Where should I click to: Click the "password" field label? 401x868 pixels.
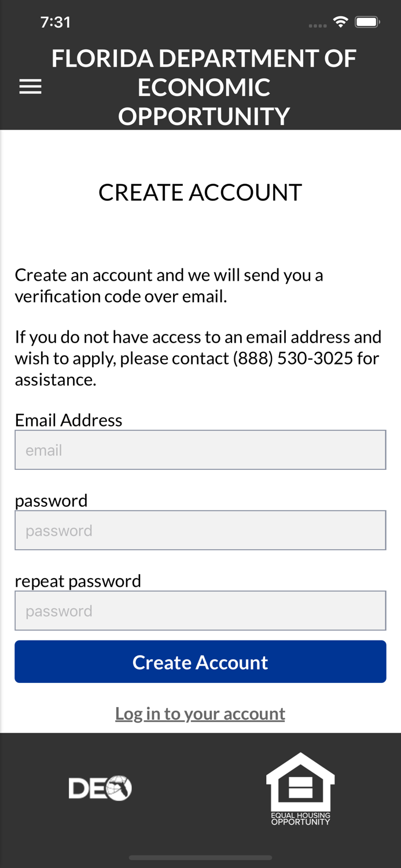(51, 500)
